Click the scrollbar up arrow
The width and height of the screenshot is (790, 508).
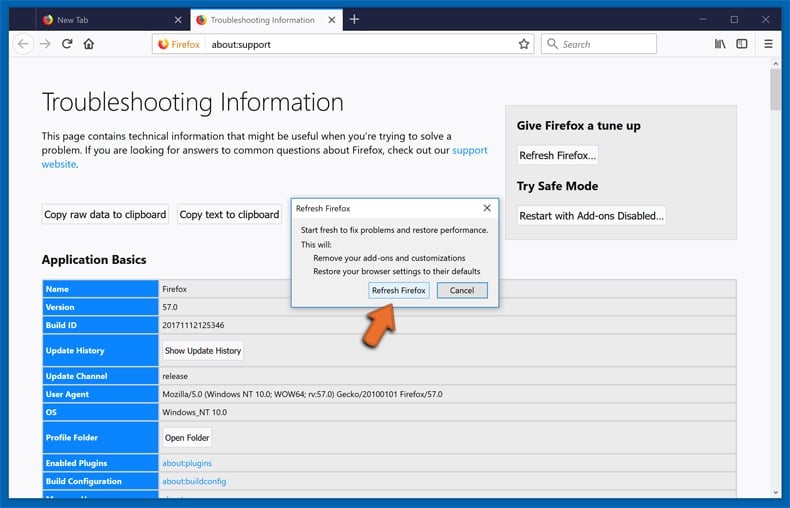(775, 64)
